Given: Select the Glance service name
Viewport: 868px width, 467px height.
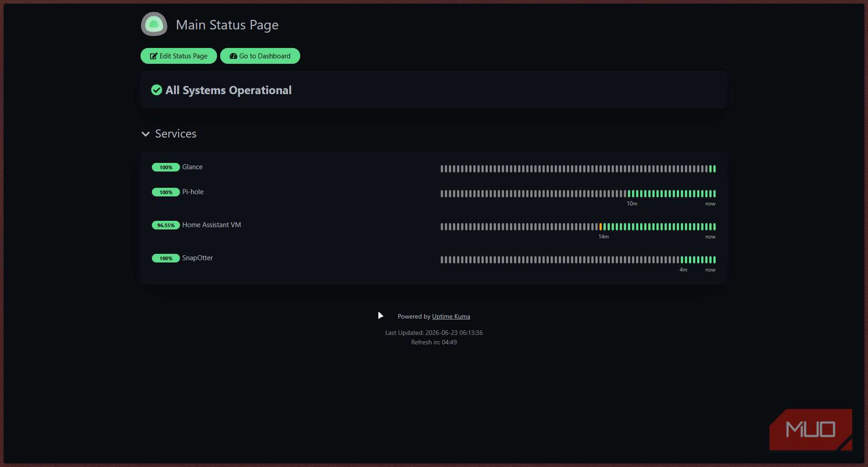Looking at the screenshot, I should [192, 167].
